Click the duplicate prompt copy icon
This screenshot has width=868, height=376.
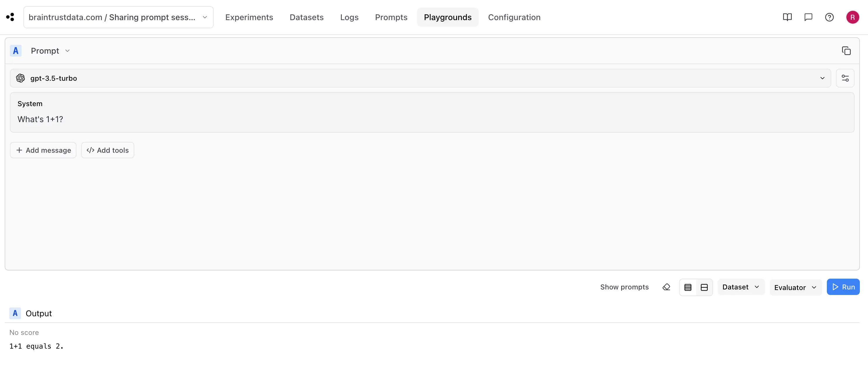point(846,51)
